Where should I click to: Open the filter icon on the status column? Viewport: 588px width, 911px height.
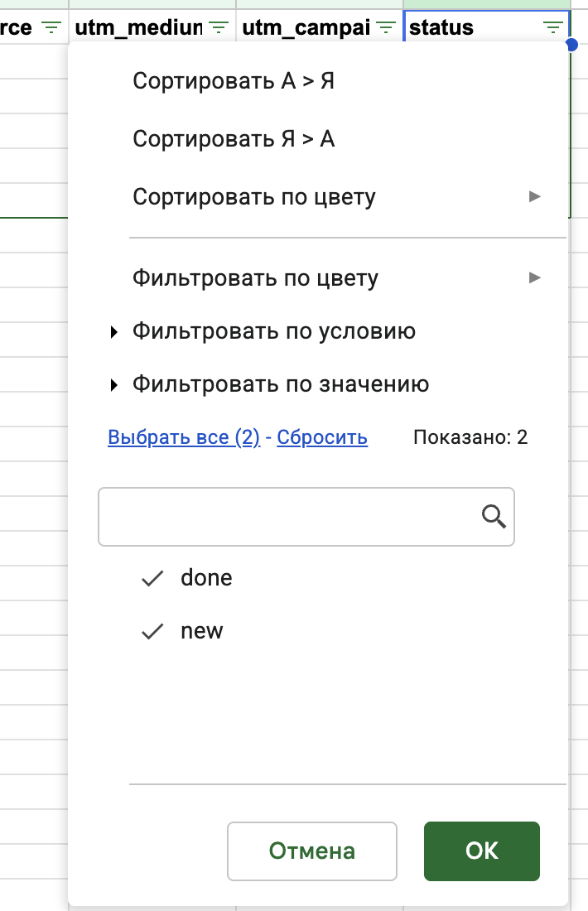tap(552, 27)
